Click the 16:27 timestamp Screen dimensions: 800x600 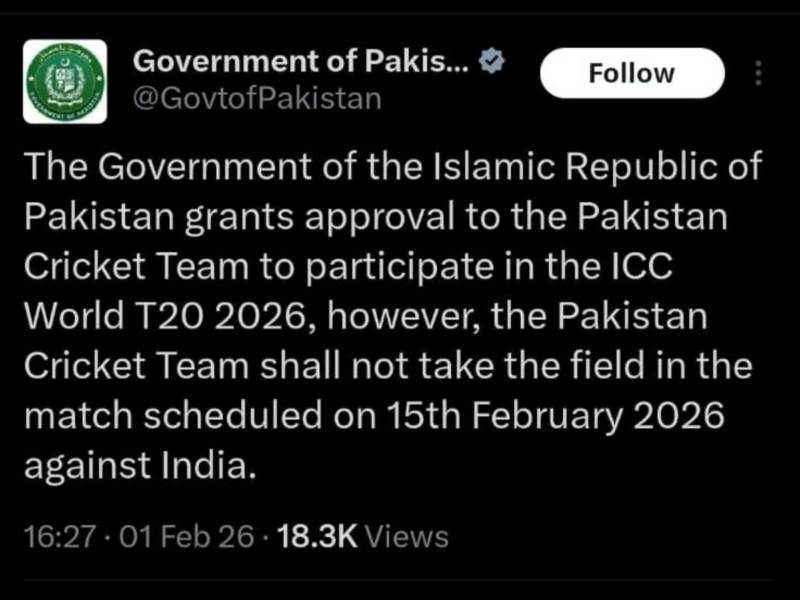click(x=58, y=537)
